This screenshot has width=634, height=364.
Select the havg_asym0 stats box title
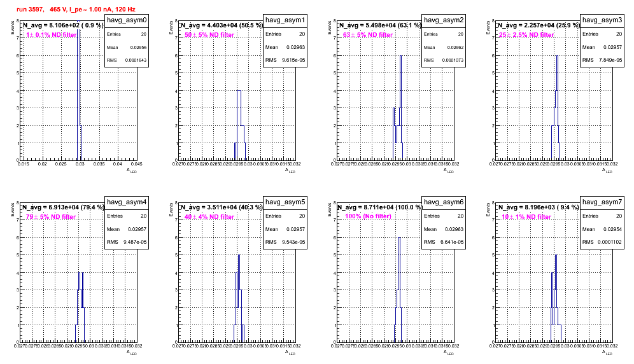127,20
